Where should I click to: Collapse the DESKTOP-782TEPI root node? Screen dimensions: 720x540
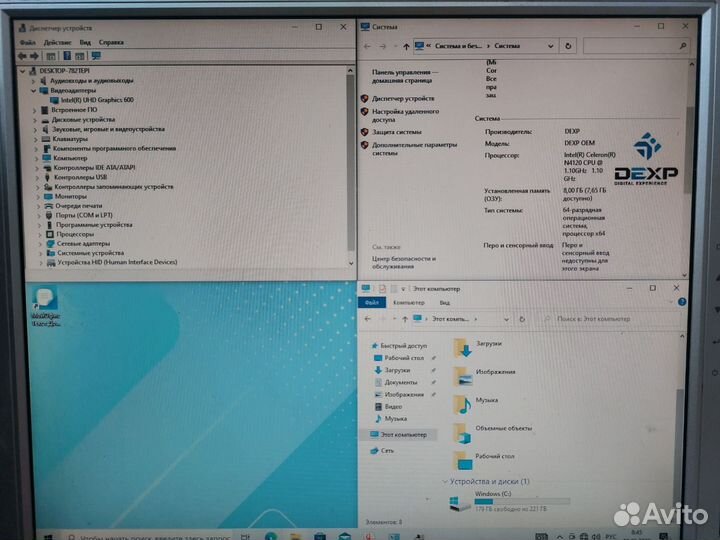[x=22, y=71]
